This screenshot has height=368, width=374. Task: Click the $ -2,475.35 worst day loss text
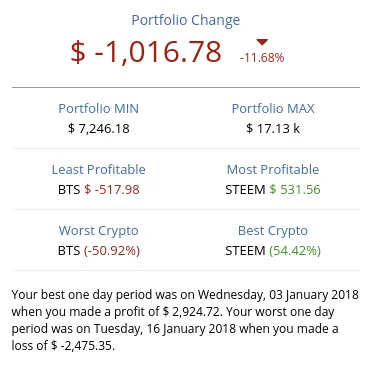coord(83,345)
